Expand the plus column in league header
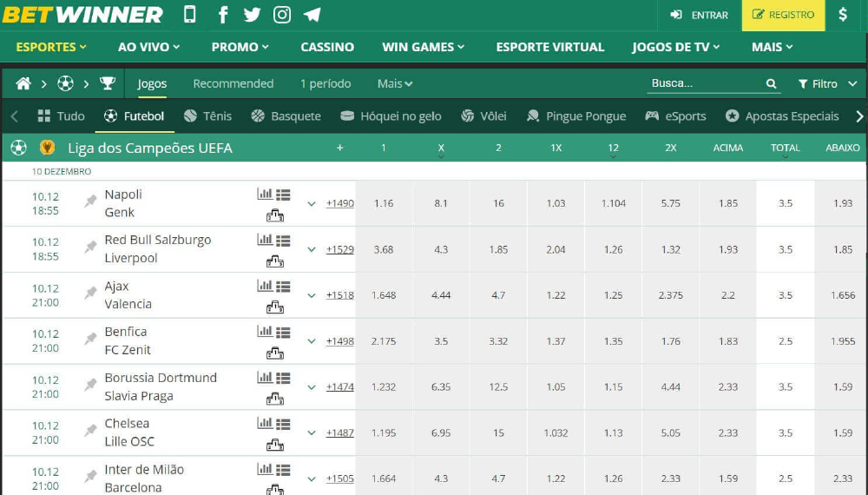The width and height of the screenshot is (868, 495). point(340,148)
